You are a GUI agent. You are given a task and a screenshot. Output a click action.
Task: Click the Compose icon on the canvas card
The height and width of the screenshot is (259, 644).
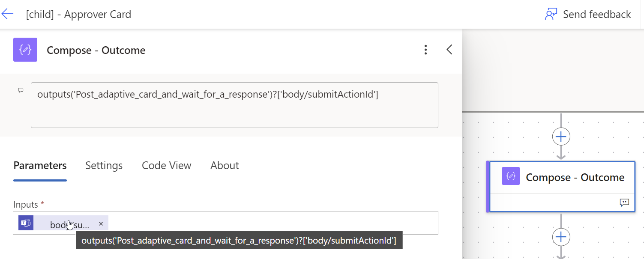(x=511, y=177)
